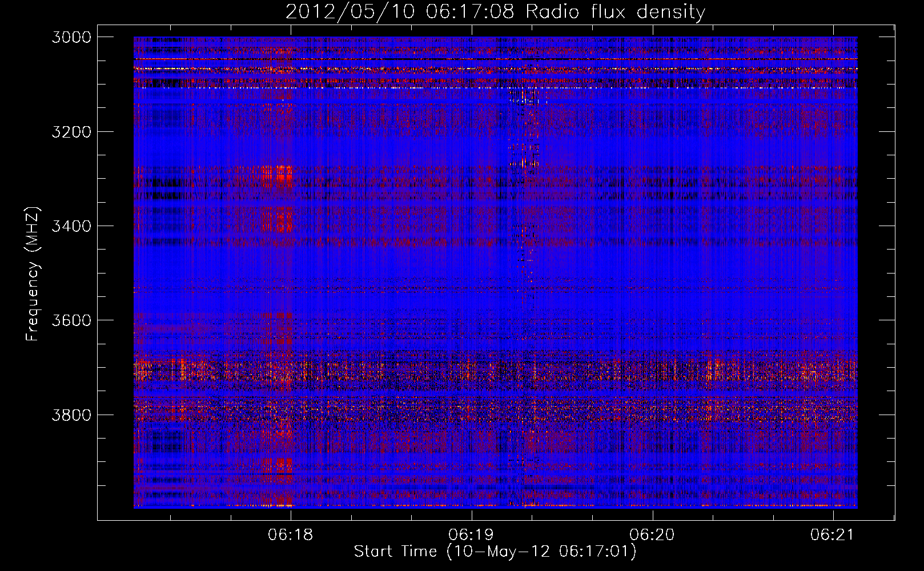
Task: Select the 3800 frequency tick label
Action: point(71,415)
